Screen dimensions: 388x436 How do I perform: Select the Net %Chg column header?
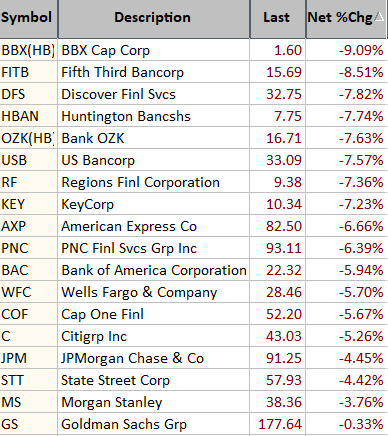point(346,19)
